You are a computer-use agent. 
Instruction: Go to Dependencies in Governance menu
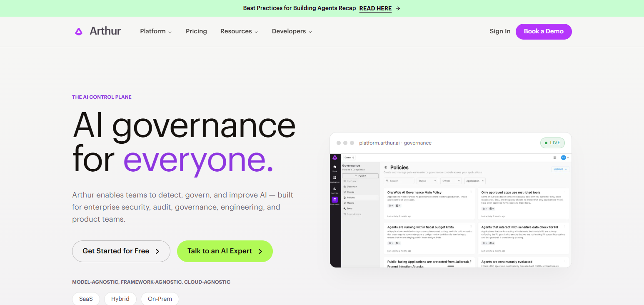point(360,214)
